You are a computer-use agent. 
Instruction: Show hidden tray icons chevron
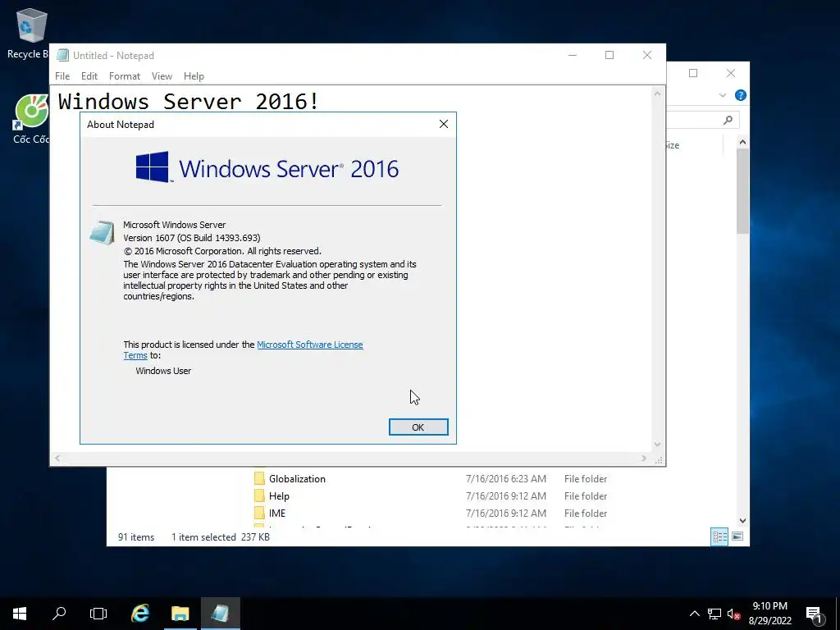tap(694, 614)
